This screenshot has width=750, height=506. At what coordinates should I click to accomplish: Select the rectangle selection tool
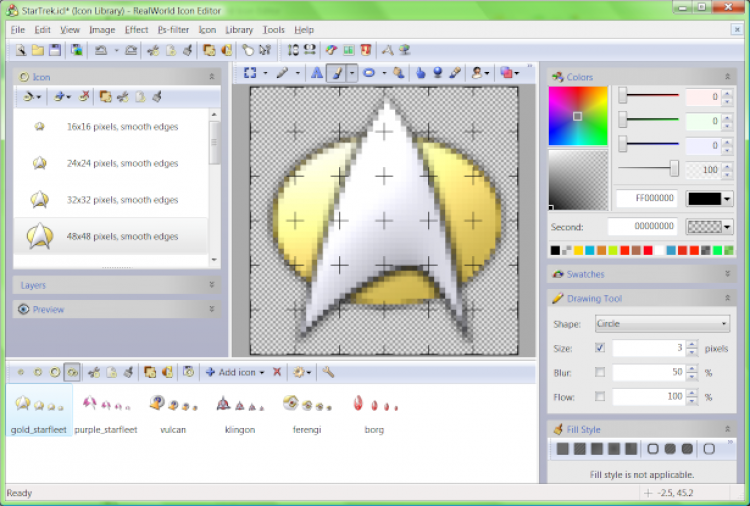[250, 73]
